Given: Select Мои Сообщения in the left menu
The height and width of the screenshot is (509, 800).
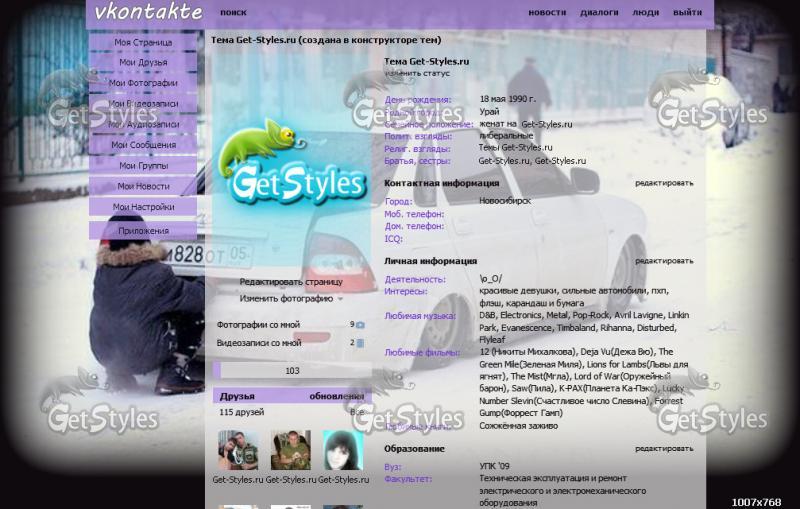Looking at the screenshot, I should (143, 145).
